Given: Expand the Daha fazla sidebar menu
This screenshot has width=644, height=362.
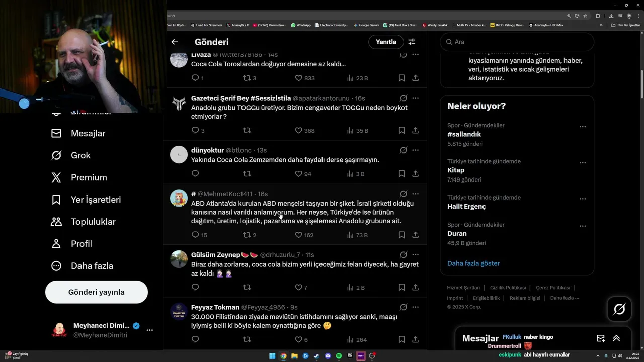Looking at the screenshot, I should (x=83, y=266).
